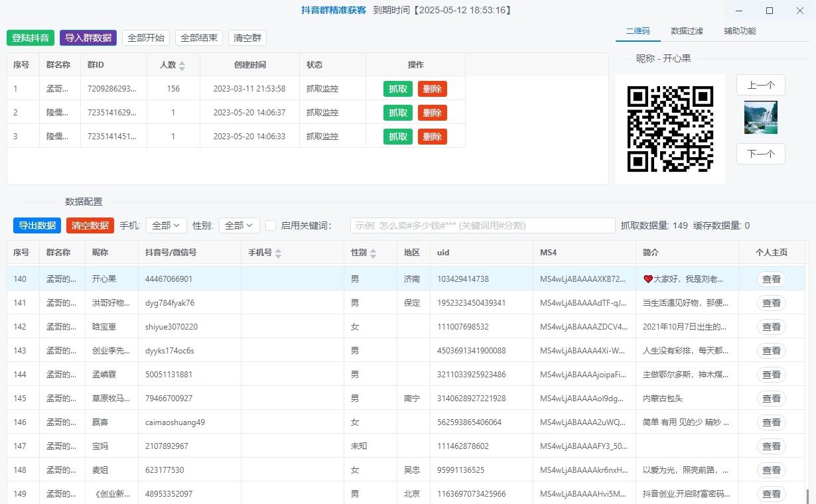Screen dimensions: 816x504
Task: Select the 二维码 tab
Action: (x=638, y=31)
